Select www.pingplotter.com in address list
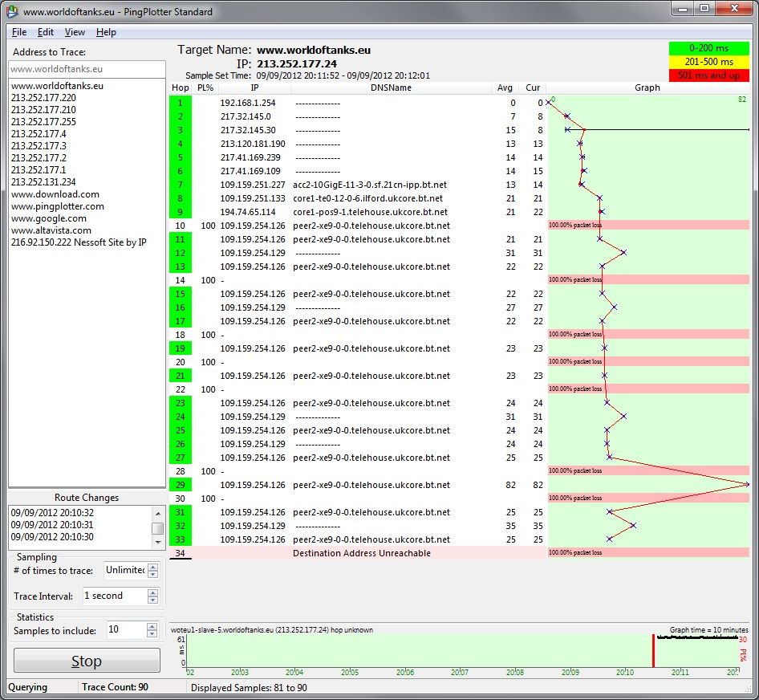This screenshot has width=759, height=700. tap(58, 206)
